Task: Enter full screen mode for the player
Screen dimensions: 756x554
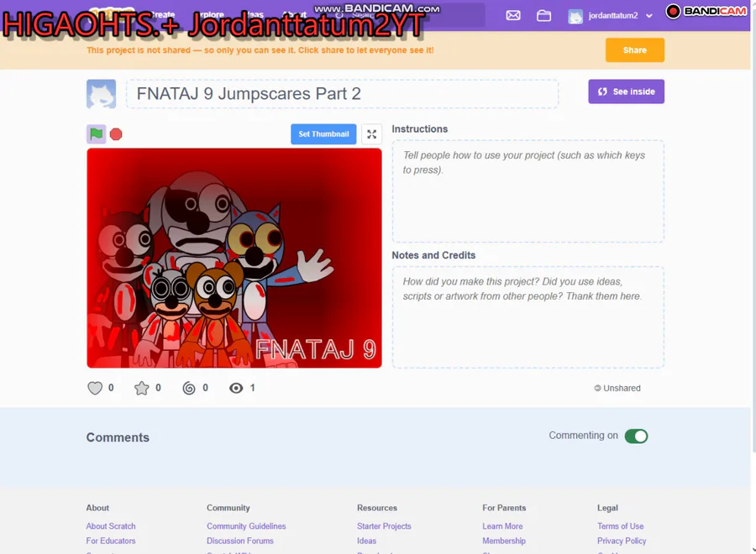Action: pyautogui.click(x=372, y=134)
